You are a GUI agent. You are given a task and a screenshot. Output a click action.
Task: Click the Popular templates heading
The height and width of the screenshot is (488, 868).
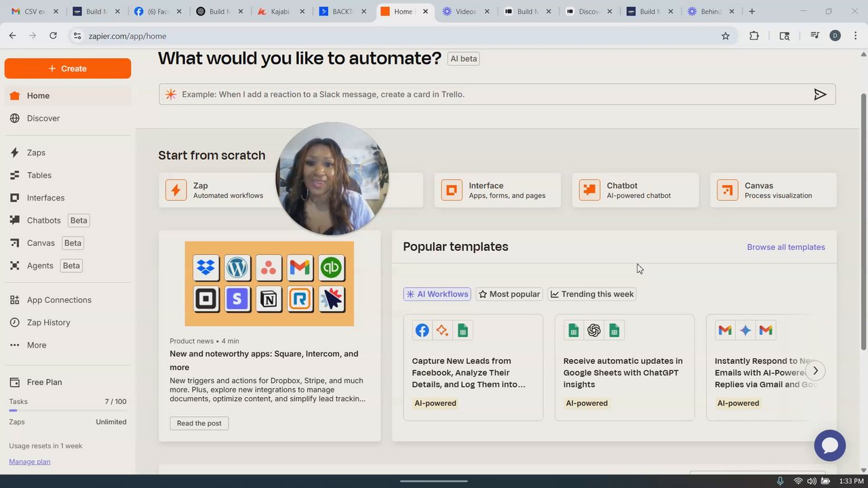click(x=456, y=247)
